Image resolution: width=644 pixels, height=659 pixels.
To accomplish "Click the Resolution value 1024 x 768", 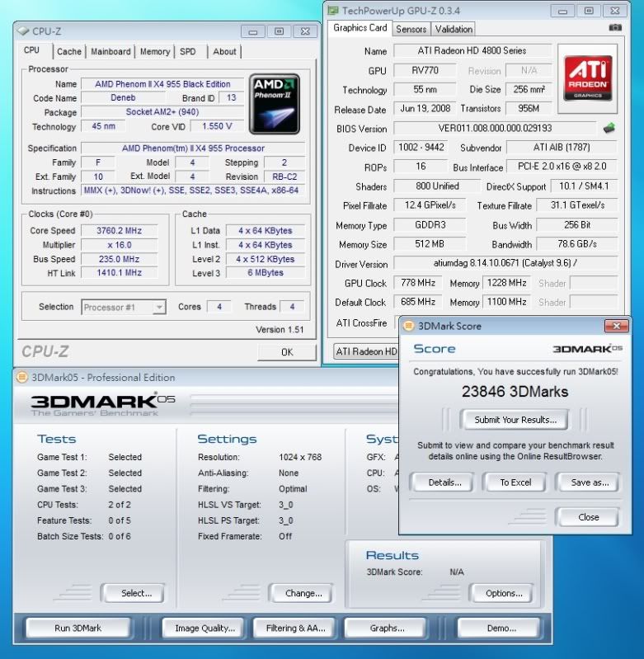I will tap(300, 457).
